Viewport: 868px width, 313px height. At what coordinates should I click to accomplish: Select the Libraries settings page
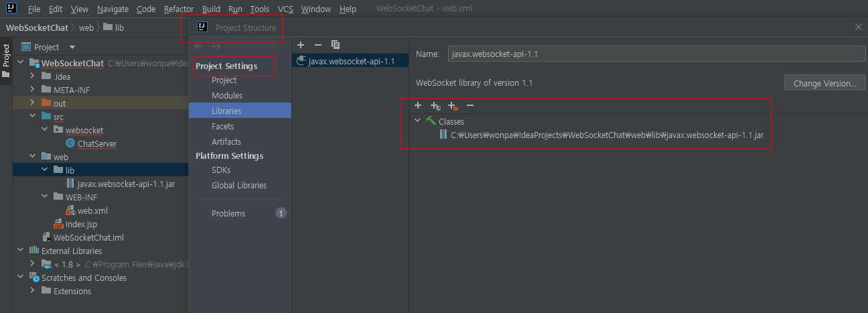[x=240, y=111]
